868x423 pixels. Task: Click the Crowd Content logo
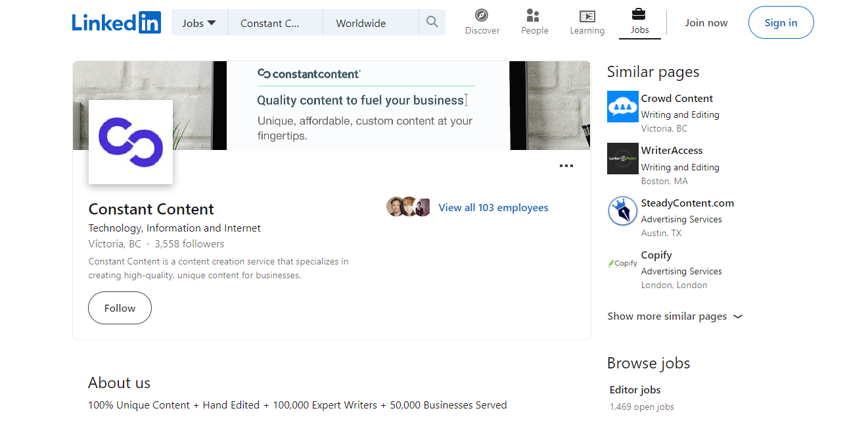tap(623, 107)
